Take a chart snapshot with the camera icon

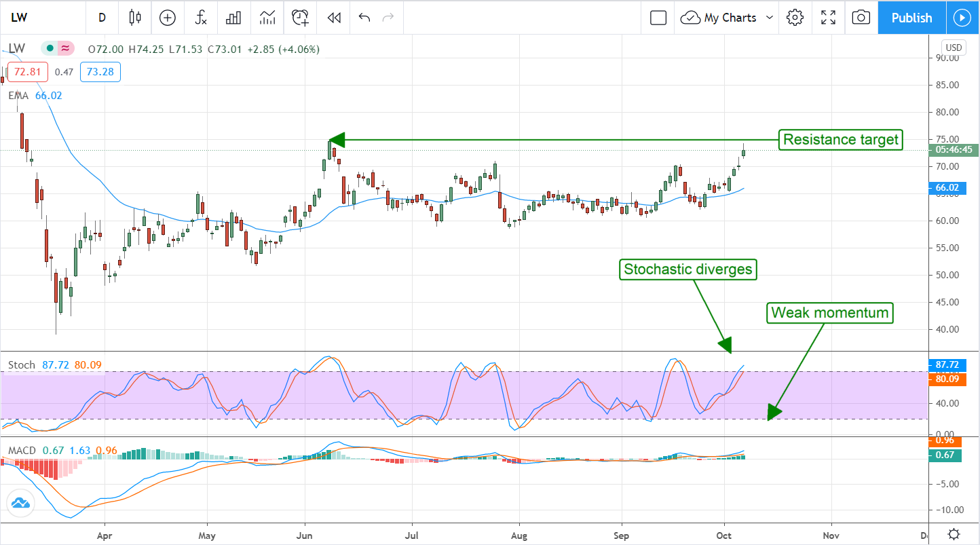click(x=861, y=18)
